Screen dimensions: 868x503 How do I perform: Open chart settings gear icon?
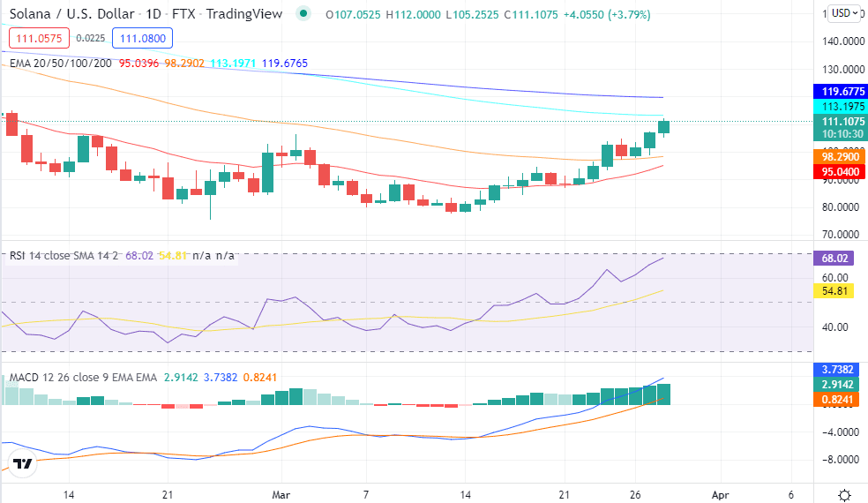click(845, 495)
